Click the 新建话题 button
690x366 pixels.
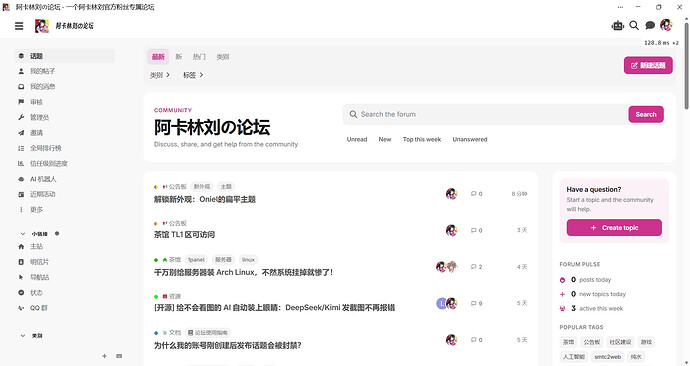[x=648, y=65]
